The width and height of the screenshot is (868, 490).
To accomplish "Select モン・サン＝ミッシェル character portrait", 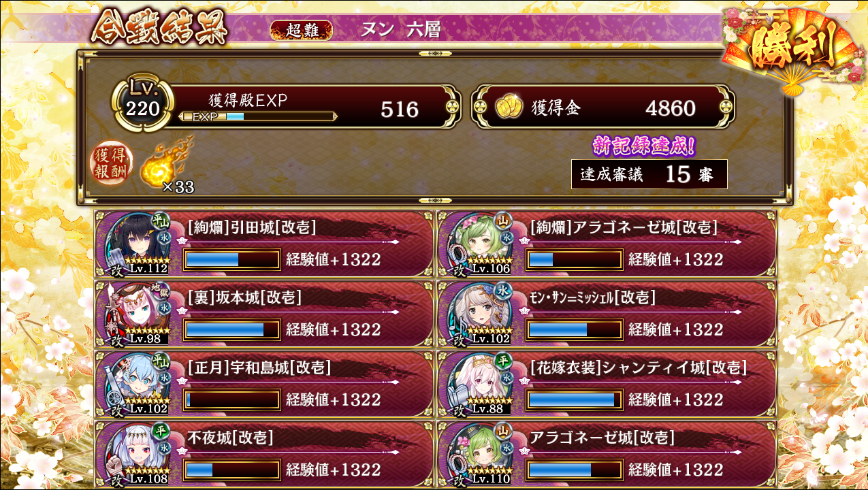I will [480, 314].
